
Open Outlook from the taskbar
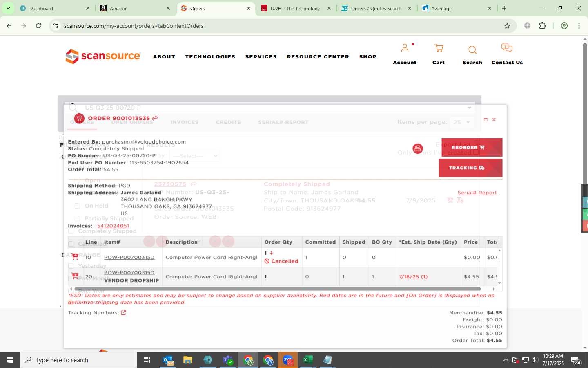pyautogui.click(x=168, y=360)
